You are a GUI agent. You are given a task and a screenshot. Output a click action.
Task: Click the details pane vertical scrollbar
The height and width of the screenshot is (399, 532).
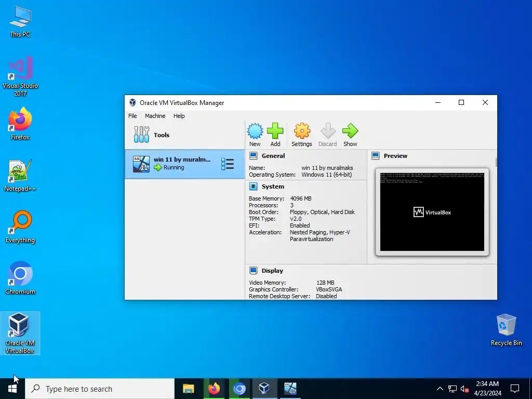click(x=496, y=162)
